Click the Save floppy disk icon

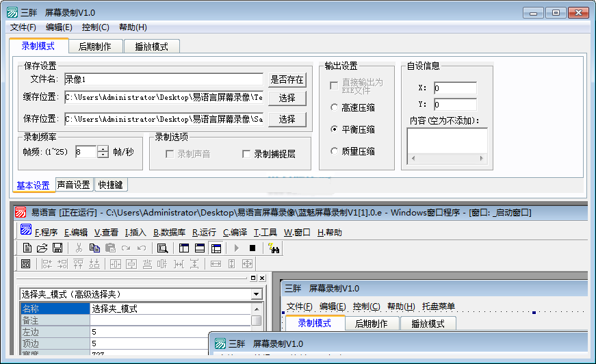(x=57, y=248)
